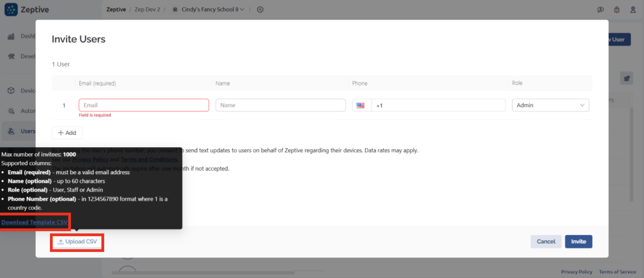Open the chat support icon in top bar
The height and width of the screenshot is (278, 644).
pos(601,9)
